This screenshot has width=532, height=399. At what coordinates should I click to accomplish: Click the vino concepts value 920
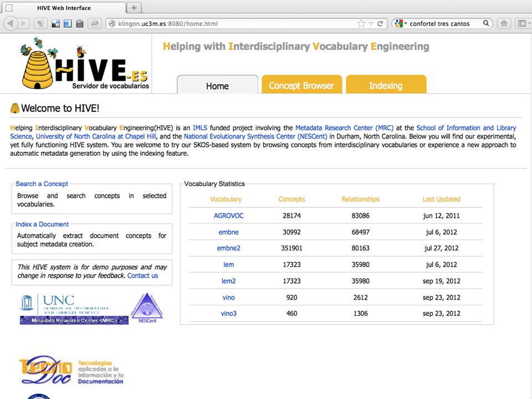point(291,297)
